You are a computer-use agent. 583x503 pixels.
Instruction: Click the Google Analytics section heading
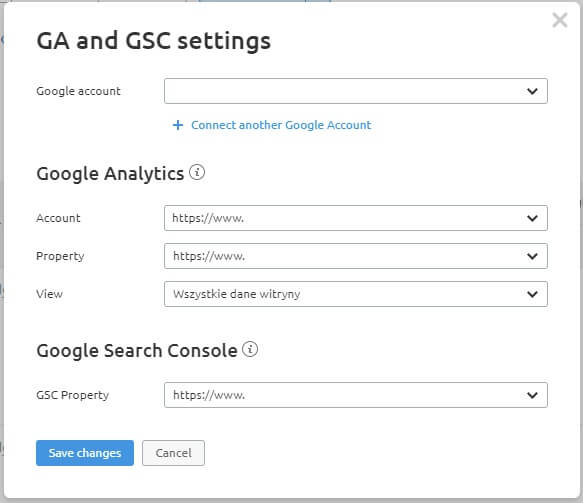pos(110,174)
